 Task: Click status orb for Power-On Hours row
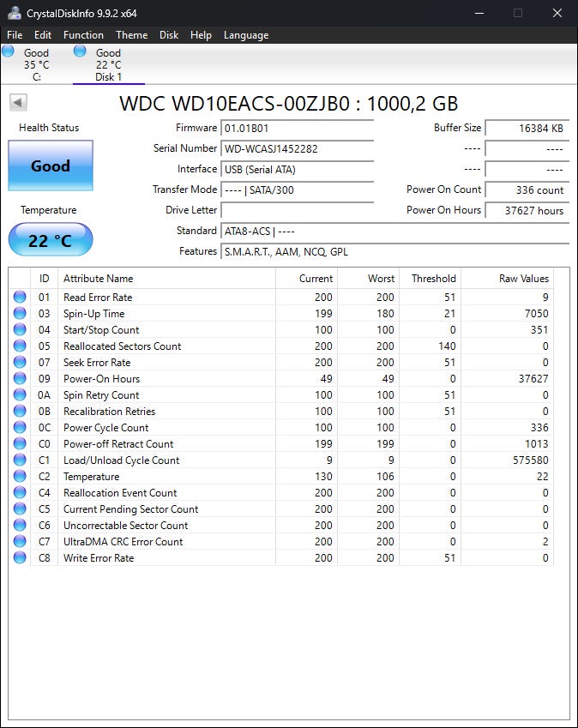[x=20, y=378]
